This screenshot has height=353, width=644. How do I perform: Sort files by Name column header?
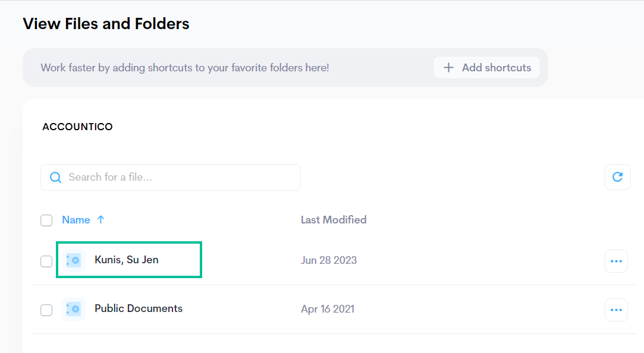76,220
